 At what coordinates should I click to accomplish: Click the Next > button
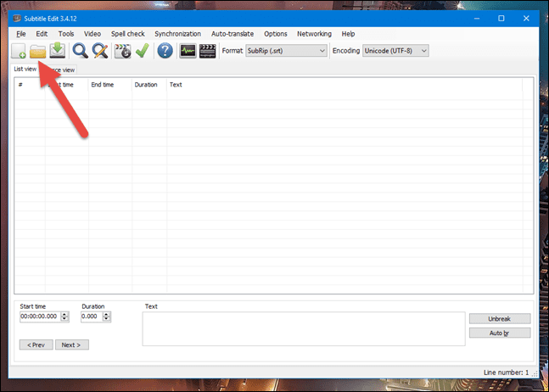click(x=72, y=344)
